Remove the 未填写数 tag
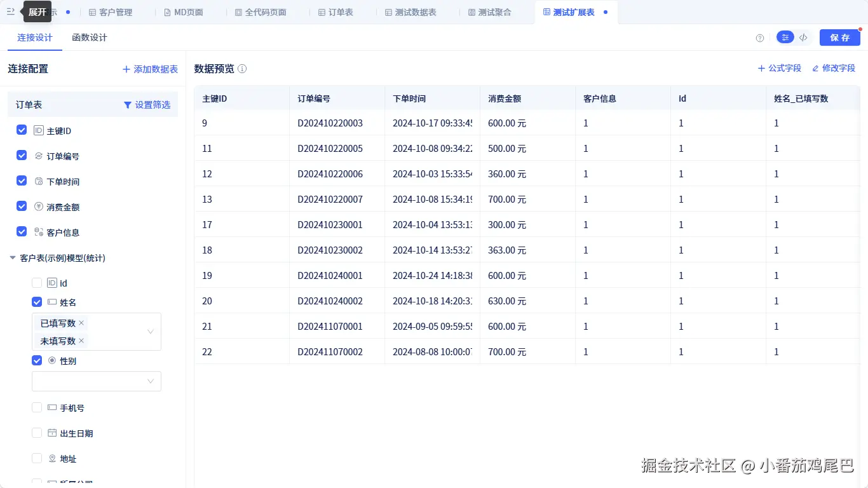This screenshot has width=868, height=488. pyautogui.click(x=81, y=341)
